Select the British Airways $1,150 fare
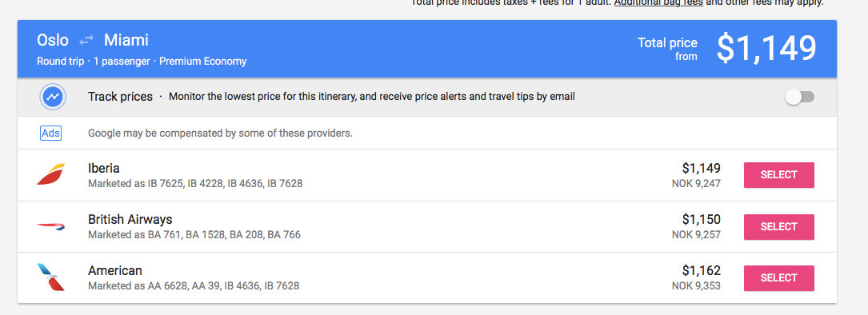The width and height of the screenshot is (868, 315). pos(779,226)
